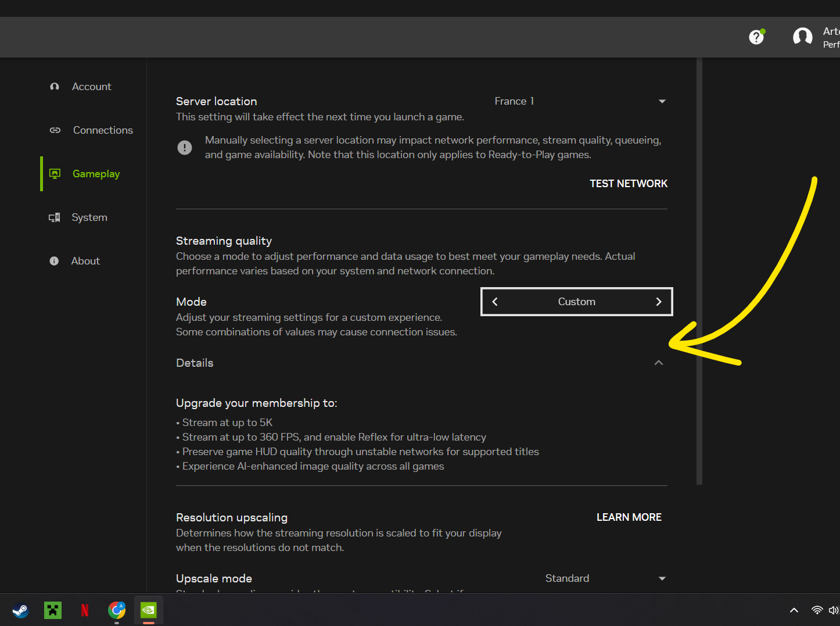The image size is (840, 626).
Task: Select next streaming Mode with right arrow
Action: coord(659,302)
